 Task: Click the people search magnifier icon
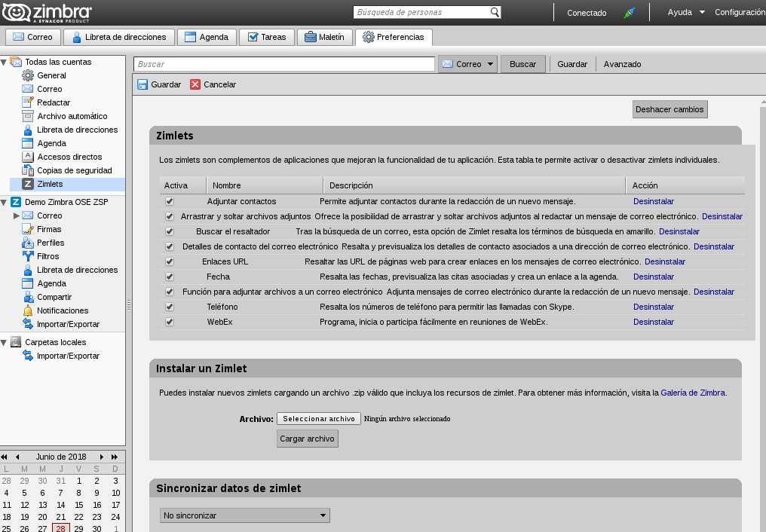495,12
